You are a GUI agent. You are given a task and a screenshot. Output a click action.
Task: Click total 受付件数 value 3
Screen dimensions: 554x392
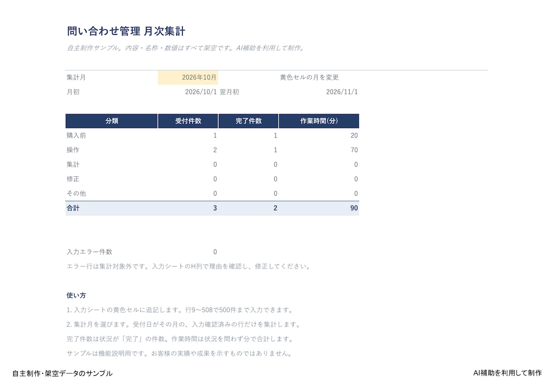click(x=215, y=208)
